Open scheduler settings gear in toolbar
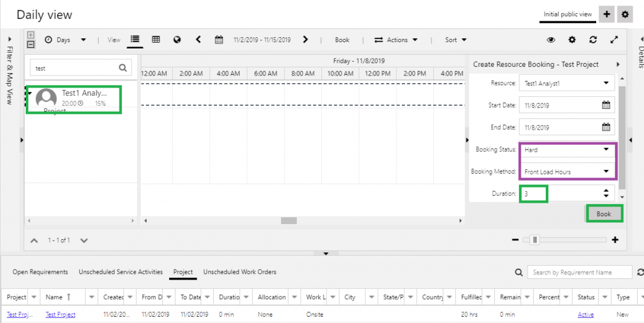Image resolution: width=644 pixels, height=323 pixels. pos(572,40)
